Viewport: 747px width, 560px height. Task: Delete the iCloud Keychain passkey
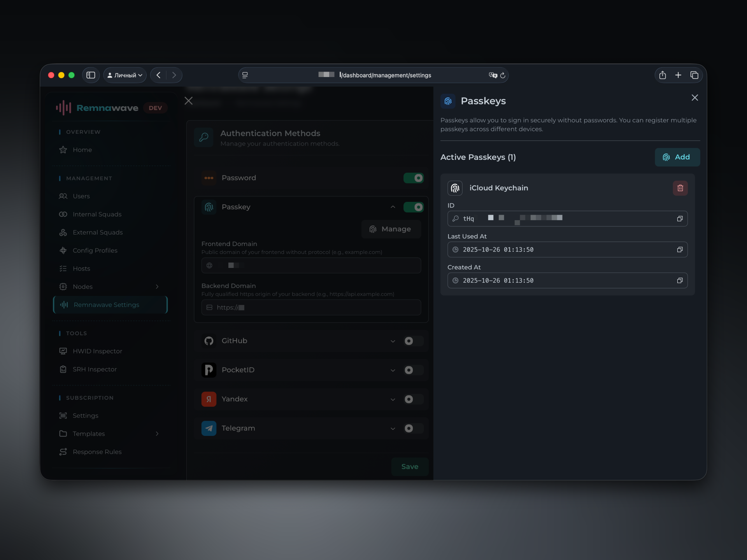(x=680, y=188)
